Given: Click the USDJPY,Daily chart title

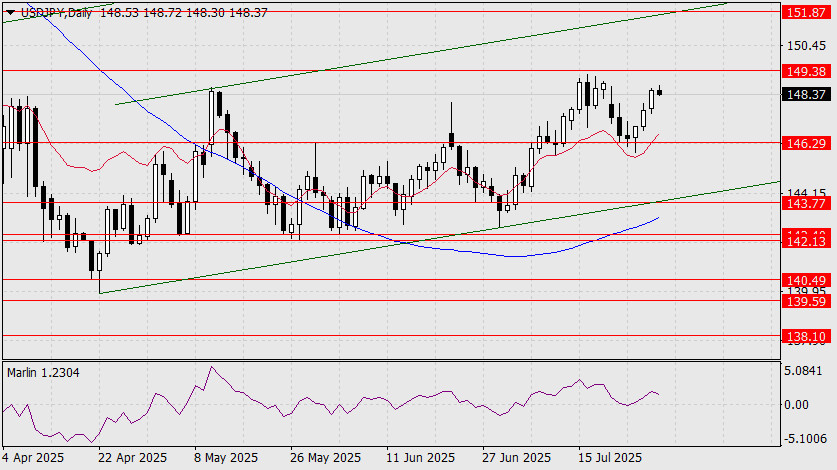Looking at the screenshot, I should [x=57, y=12].
